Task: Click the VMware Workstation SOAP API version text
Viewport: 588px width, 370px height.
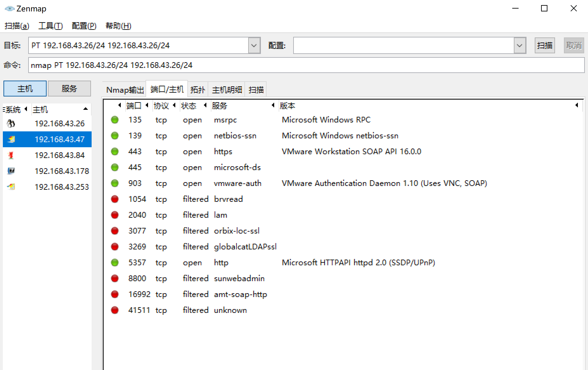Action: pos(352,152)
